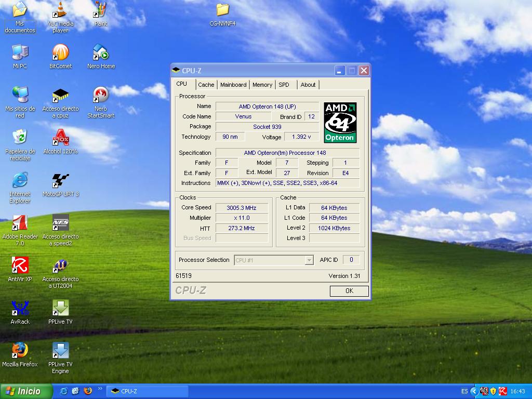Image resolution: width=532 pixels, height=399 pixels.
Task: Open the About tab
Action: click(x=308, y=85)
